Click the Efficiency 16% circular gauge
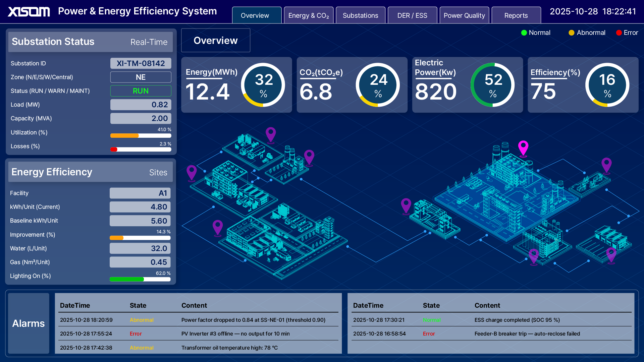Viewport: 644px width, 362px height. click(607, 85)
